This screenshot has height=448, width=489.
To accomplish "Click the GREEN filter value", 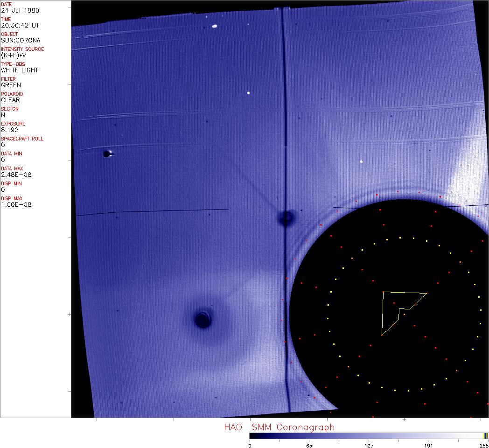I will click(x=11, y=85).
